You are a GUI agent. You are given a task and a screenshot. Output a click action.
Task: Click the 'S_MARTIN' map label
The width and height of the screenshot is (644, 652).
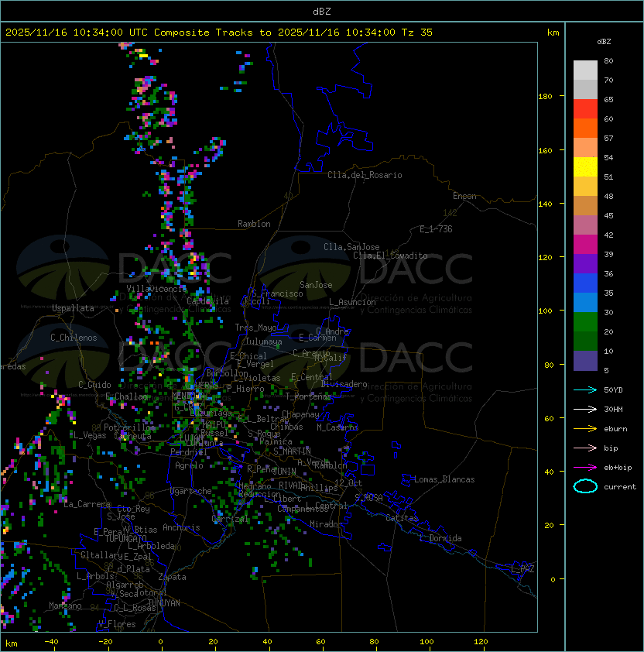point(293,451)
